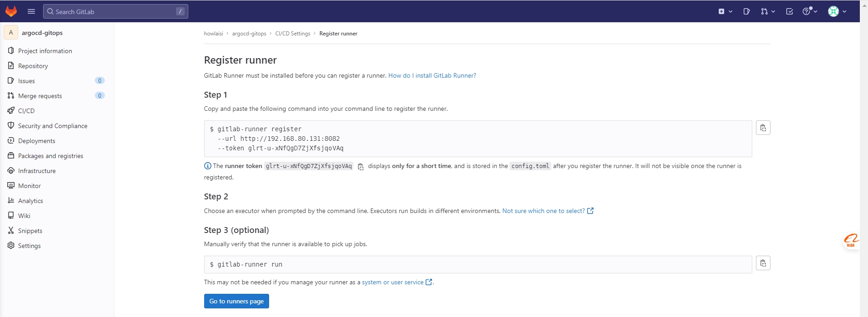Follow the Not sure which one to select link

[543, 211]
